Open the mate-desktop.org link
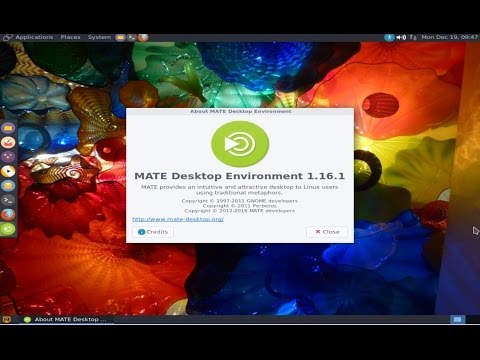Image resolution: width=480 pixels, height=360 pixels. point(178,219)
